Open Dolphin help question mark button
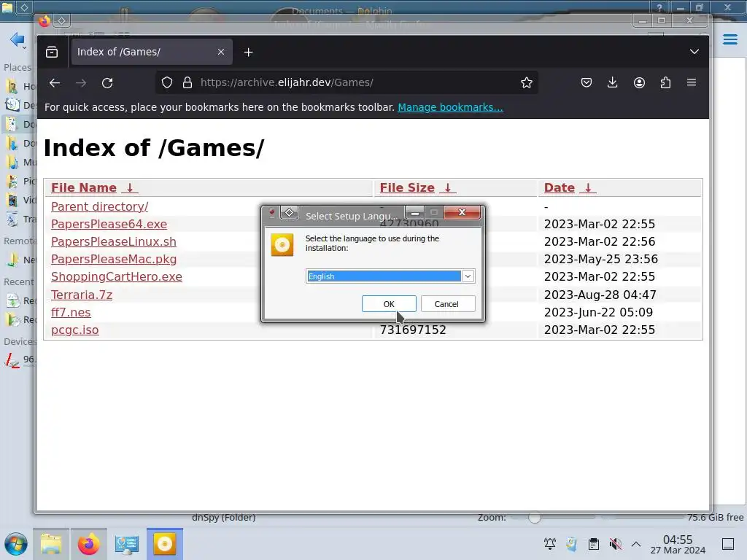747x560 pixels. coord(659,7)
